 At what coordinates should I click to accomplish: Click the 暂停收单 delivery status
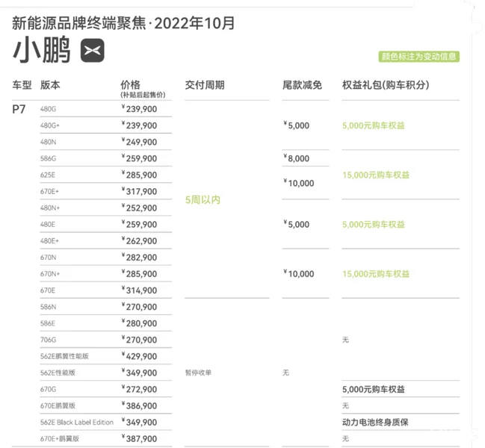198,373
